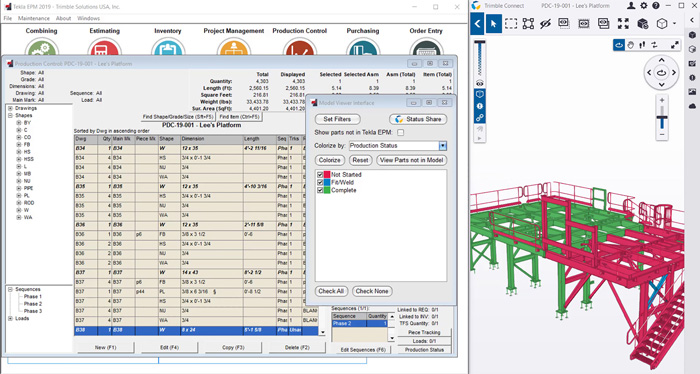700x374 pixels.
Task: Click the down arrow on navigation wheel
Action: click(662, 84)
